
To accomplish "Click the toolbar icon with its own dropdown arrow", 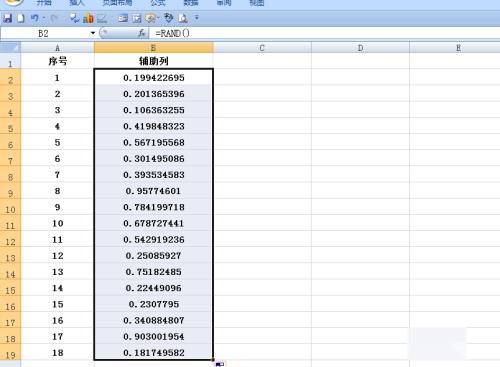I will click(x=152, y=18).
